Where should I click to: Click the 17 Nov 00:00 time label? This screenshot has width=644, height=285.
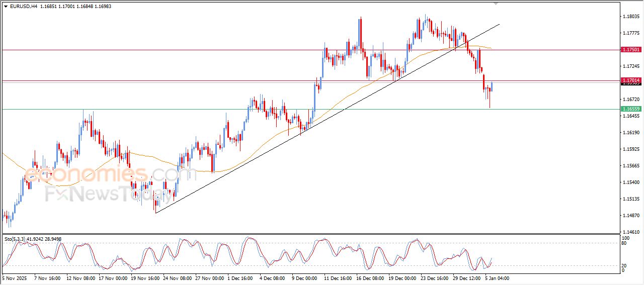(x=113, y=277)
